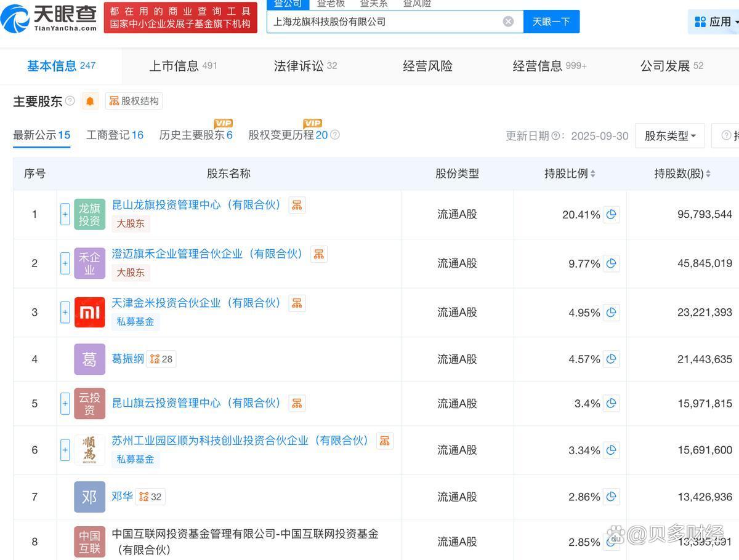The image size is (739, 560).
Task: Click the 顺为 logo tile
Action: [90, 450]
